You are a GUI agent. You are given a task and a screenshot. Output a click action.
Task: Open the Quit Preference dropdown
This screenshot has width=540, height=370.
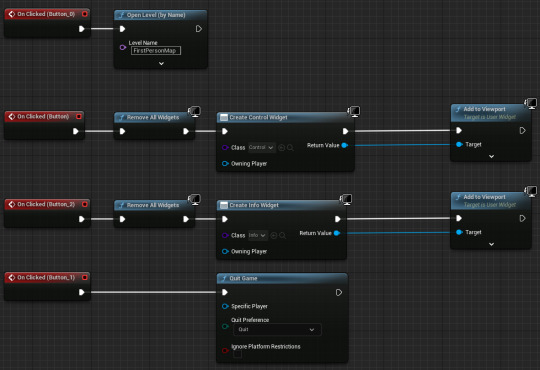click(x=277, y=329)
